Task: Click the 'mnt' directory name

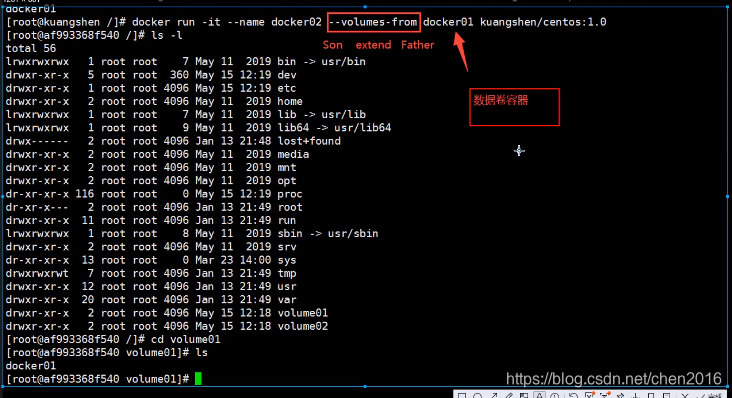Action: click(x=287, y=168)
